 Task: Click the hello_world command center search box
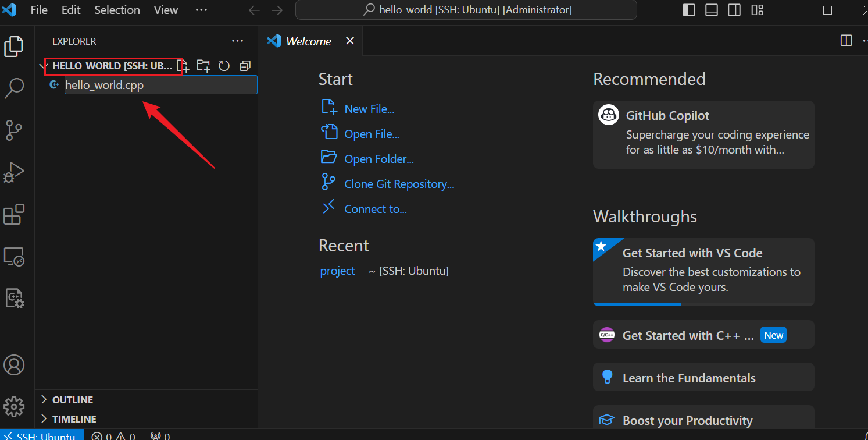466,10
